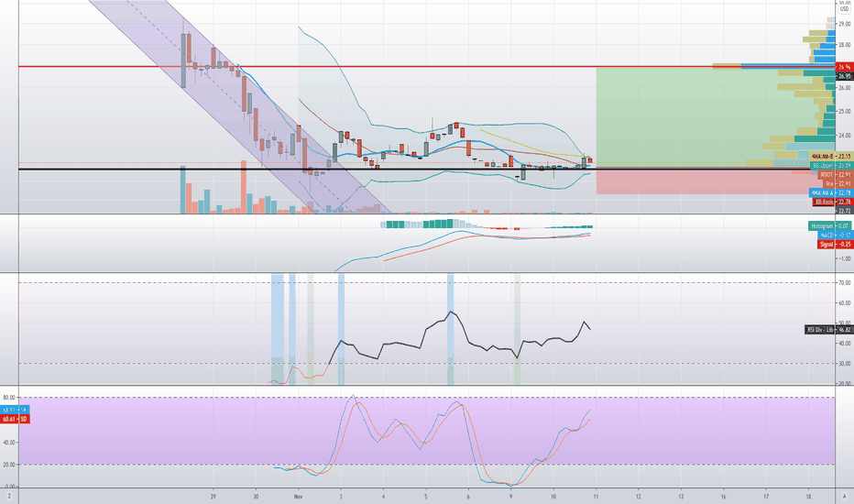
Task: Click the blue 'MA:MA-A 22.78' label
Action: (x=831, y=192)
